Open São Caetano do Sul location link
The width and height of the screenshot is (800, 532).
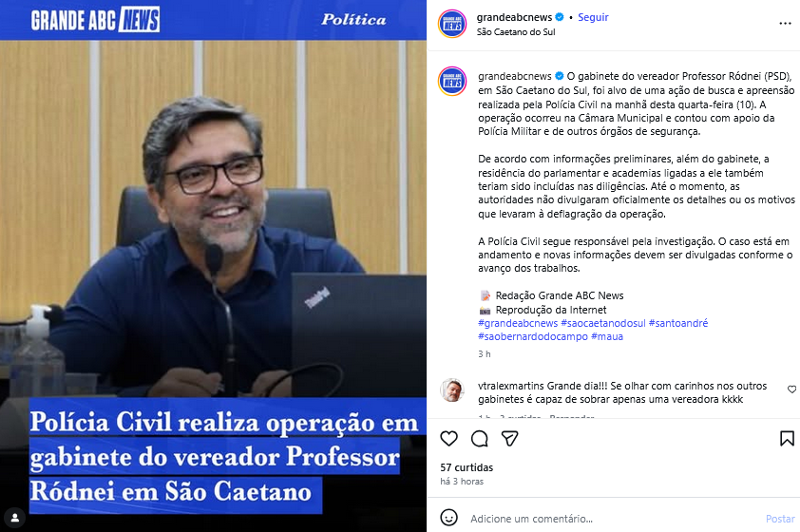(x=516, y=31)
